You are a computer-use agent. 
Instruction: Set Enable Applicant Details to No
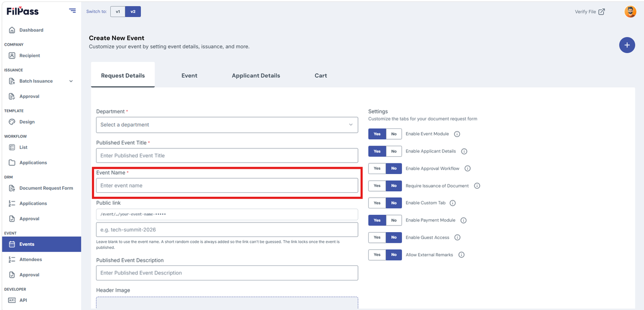394,151
